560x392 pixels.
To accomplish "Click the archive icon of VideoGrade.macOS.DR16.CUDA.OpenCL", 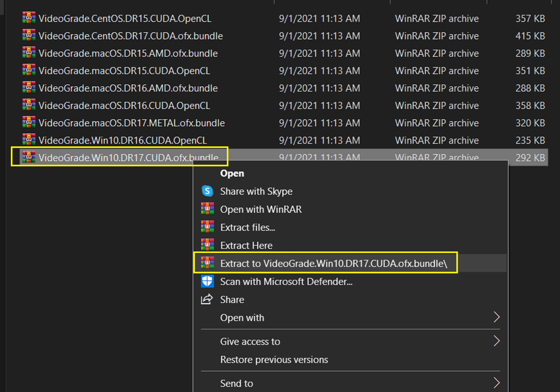I will pos(28,105).
